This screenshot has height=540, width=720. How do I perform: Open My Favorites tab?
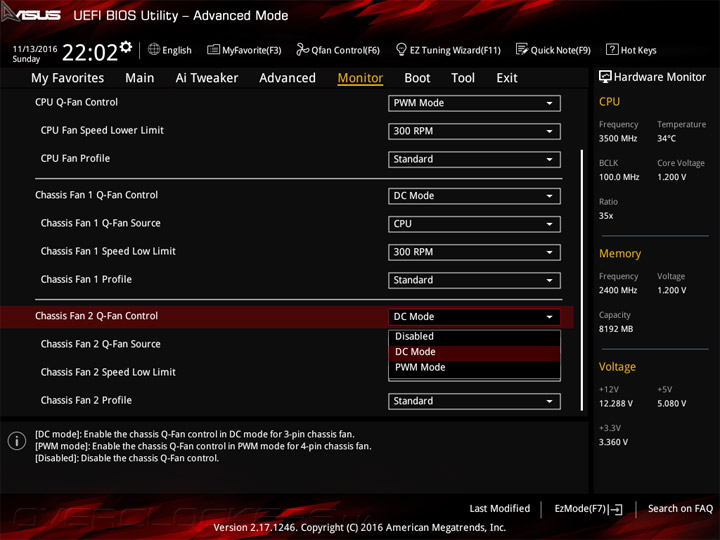pyautogui.click(x=68, y=78)
